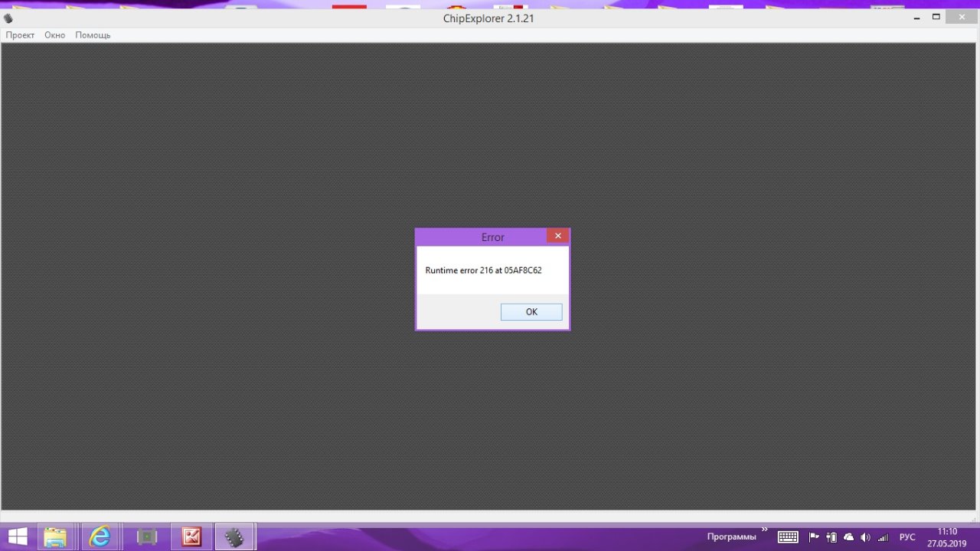Open the speaker volume control
This screenshot has height=551, width=980.
click(x=865, y=537)
